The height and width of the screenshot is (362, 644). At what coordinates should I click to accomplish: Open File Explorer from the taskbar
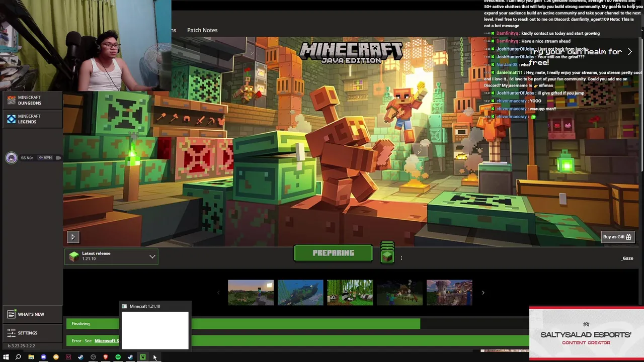pyautogui.click(x=31, y=357)
